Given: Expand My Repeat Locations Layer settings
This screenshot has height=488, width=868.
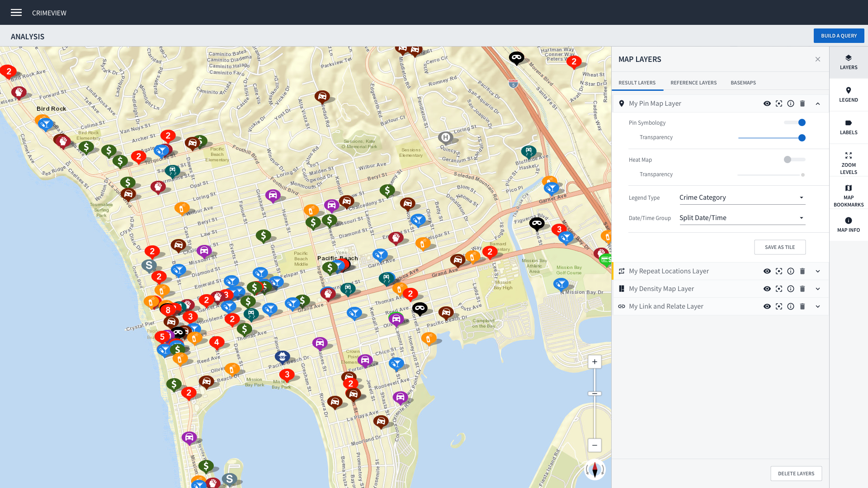Looking at the screenshot, I should tap(818, 271).
